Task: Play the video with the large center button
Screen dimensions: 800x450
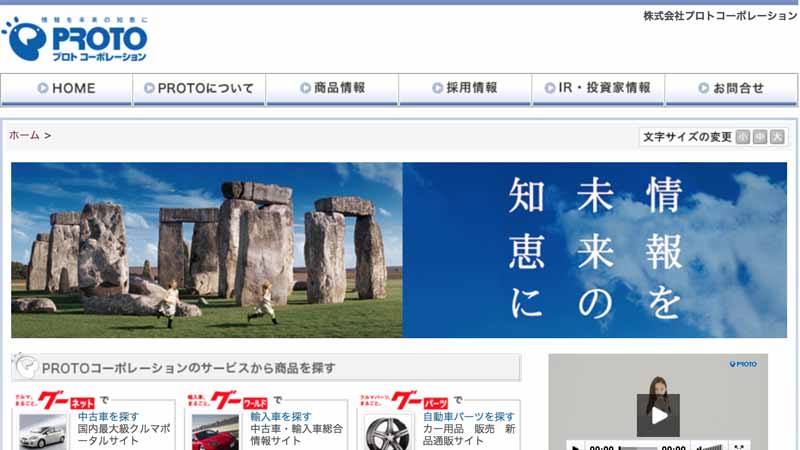Action: coord(658,415)
